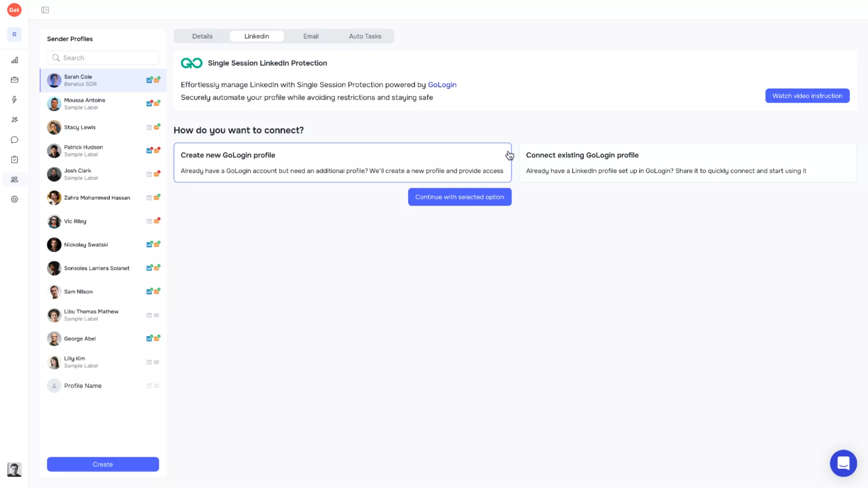
Task: Click Moussa Antoine's email status icon
Action: pyautogui.click(x=157, y=103)
